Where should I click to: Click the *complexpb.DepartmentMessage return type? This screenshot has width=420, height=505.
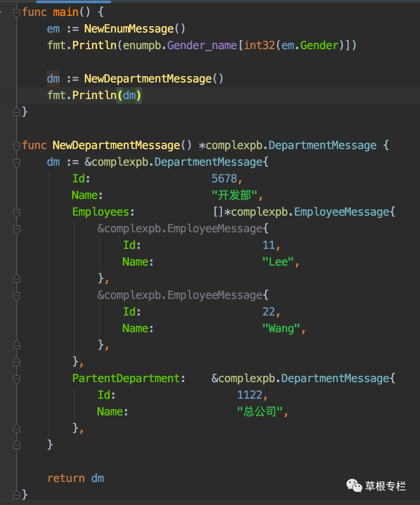[x=287, y=145]
